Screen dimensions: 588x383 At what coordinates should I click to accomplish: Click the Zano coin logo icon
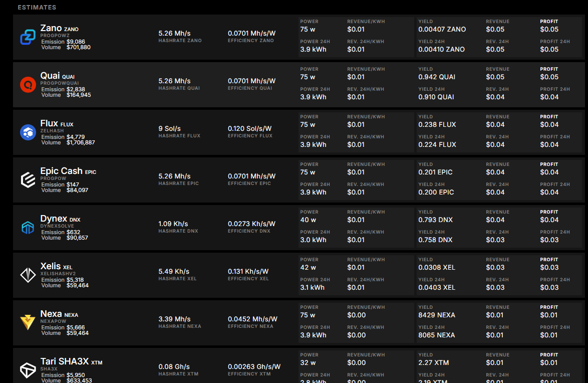pyautogui.click(x=28, y=37)
